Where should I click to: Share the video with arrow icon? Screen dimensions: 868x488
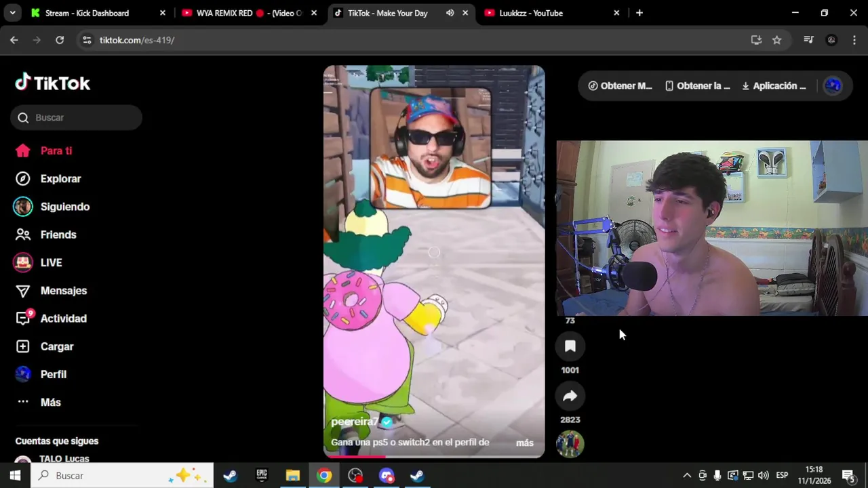click(x=570, y=396)
